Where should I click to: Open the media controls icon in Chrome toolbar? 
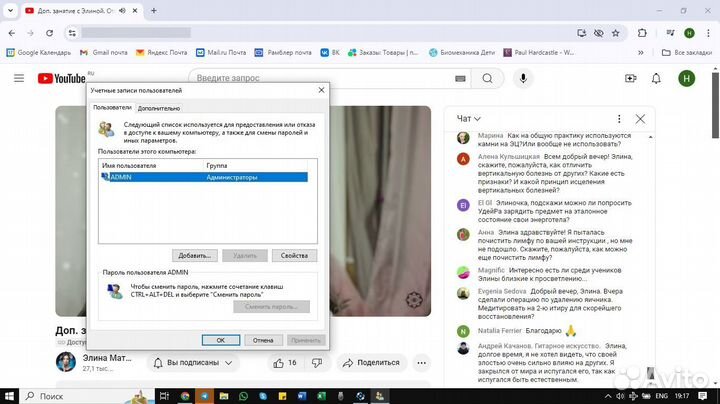tap(670, 33)
